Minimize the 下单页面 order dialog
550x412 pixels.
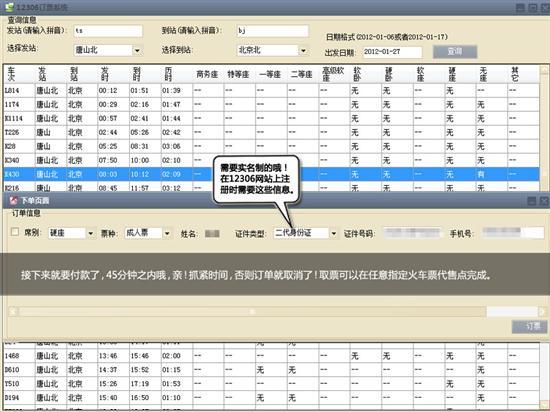click(531, 201)
